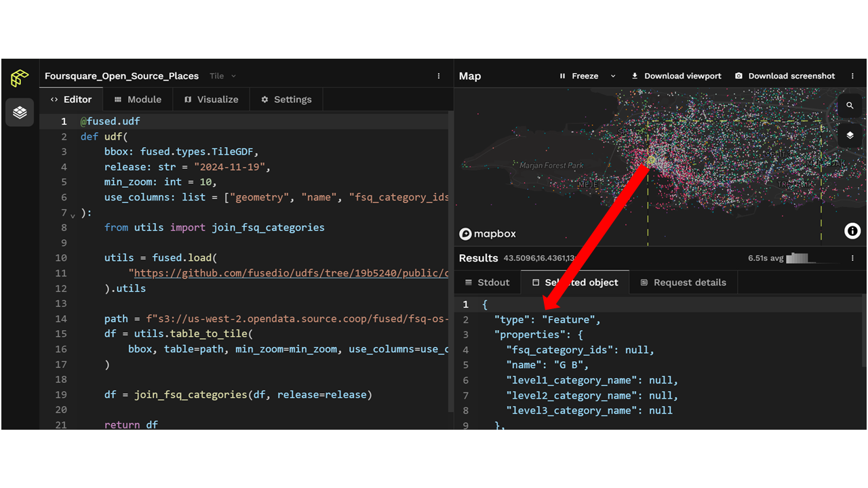868x488 pixels.
Task: Click the editor vertical scrollbar
Action: (x=451, y=261)
